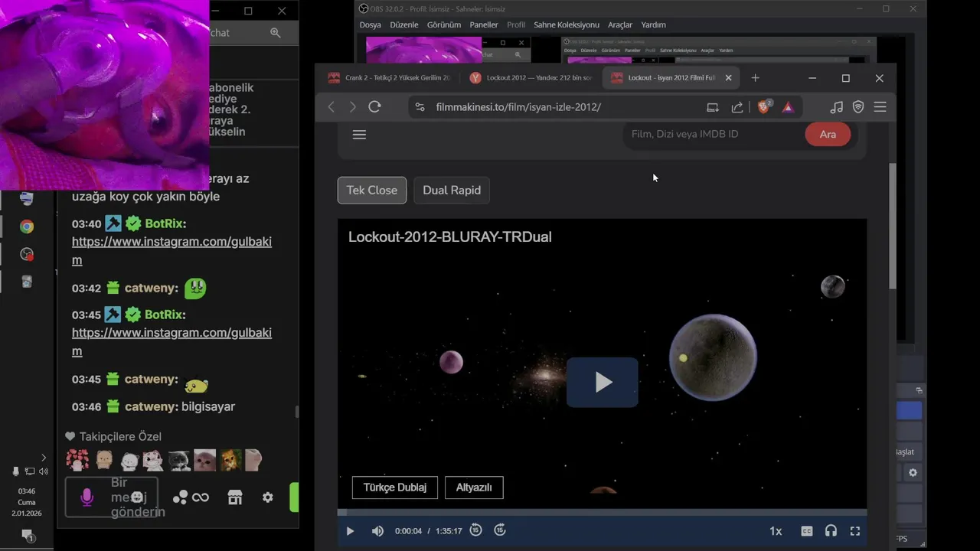Open the Brave VPN shield icon
Image resolution: width=980 pixels, height=551 pixels.
[x=858, y=107]
